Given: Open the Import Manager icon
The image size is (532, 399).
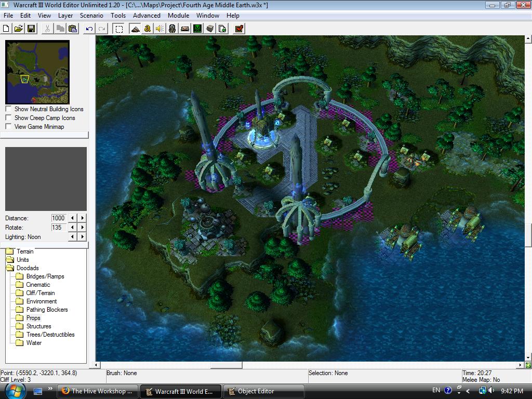Looking at the screenshot, I should click(222, 29).
